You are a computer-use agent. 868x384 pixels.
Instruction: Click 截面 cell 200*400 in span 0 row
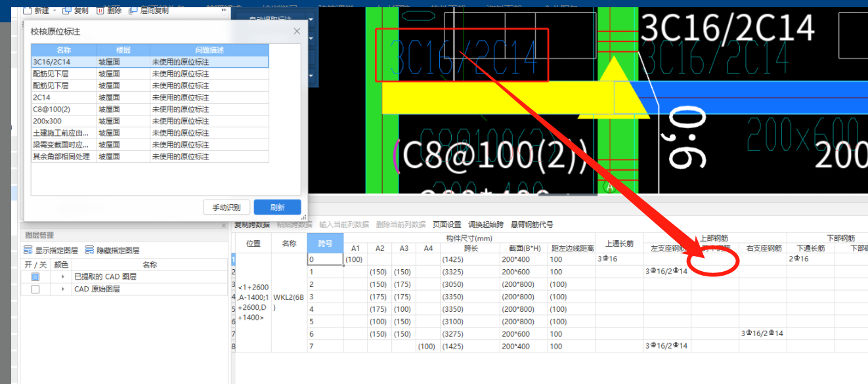pos(523,259)
